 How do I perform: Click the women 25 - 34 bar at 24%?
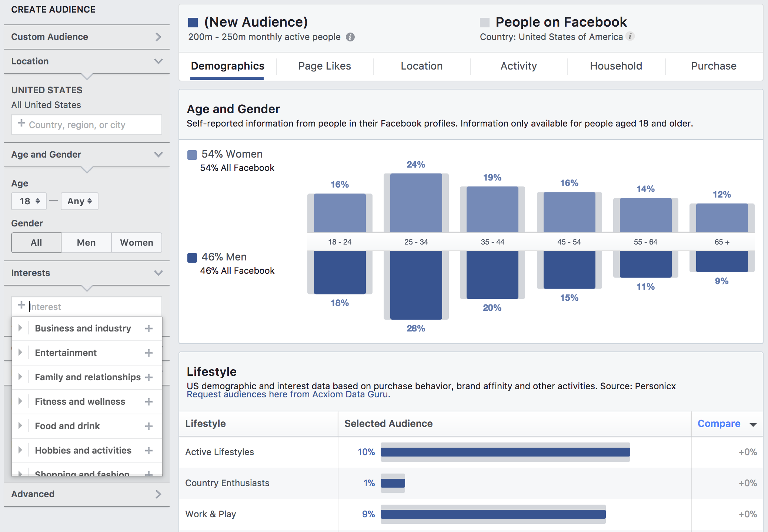(x=416, y=203)
